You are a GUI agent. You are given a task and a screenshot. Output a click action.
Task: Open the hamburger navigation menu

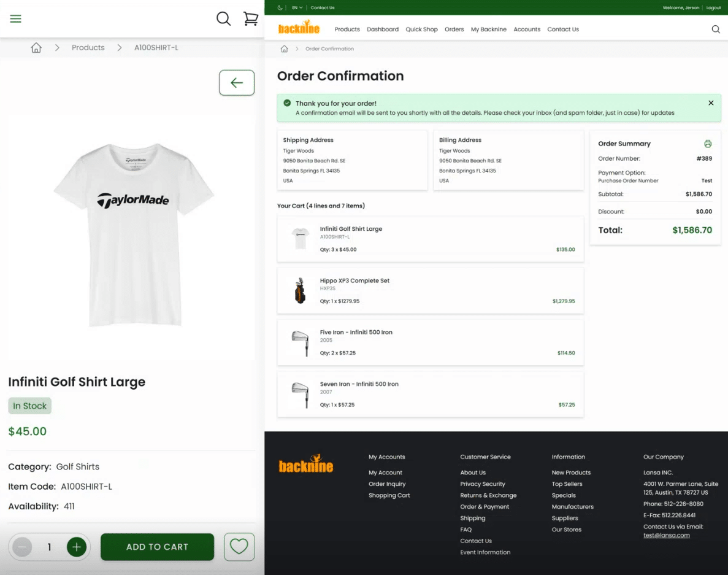(x=15, y=18)
